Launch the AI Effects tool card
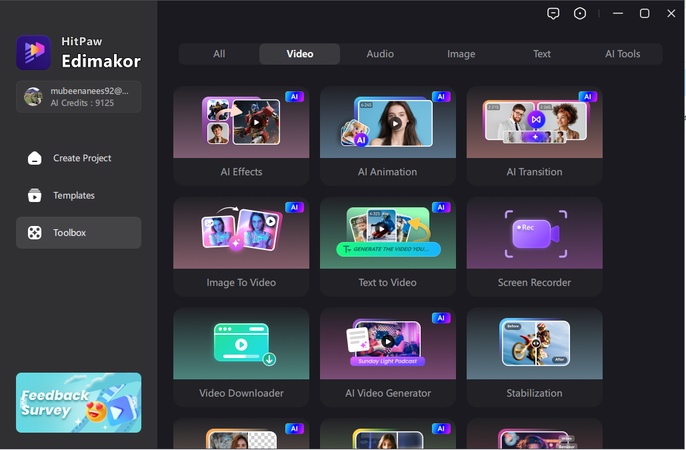This screenshot has width=686, height=450. point(241,135)
